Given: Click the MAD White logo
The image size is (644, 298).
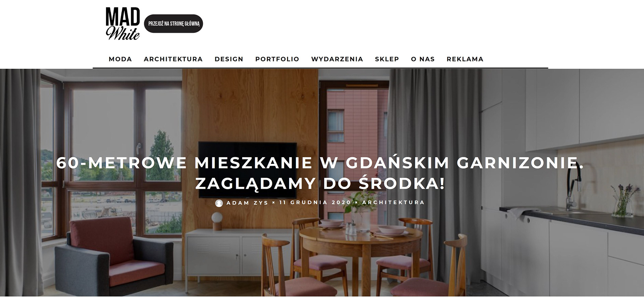Looking at the screenshot, I should tap(123, 24).
